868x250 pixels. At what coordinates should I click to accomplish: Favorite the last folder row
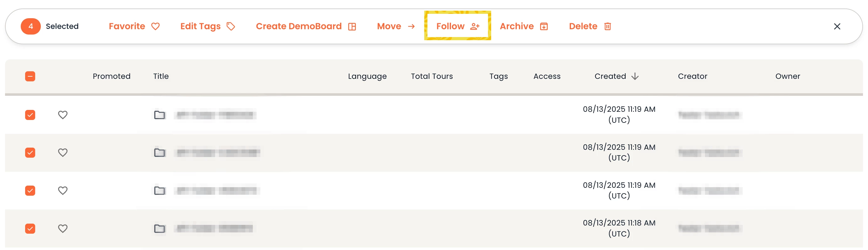[x=63, y=228]
